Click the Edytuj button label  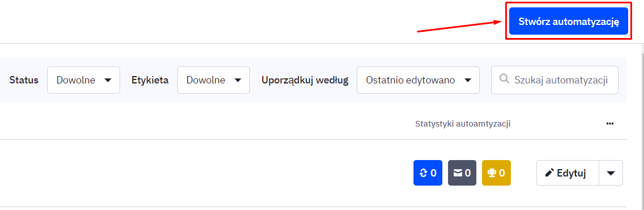click(572, 173)
